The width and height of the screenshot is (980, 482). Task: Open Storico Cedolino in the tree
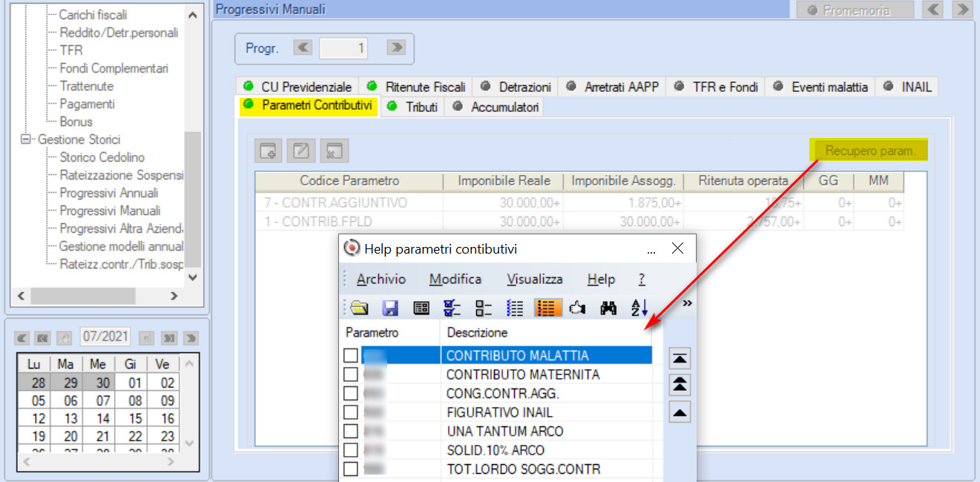102,157
